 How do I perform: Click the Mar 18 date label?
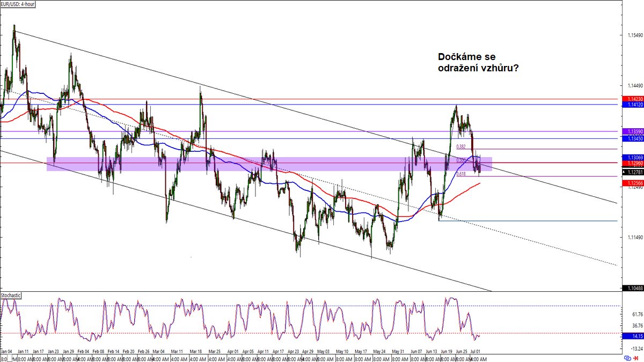[x=195, y=352]
